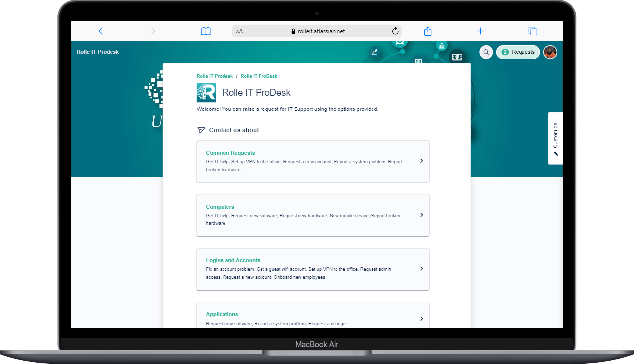Click the Rolle IT ProDesk R logo
This screenshot has width=634, height=364.
206,92
